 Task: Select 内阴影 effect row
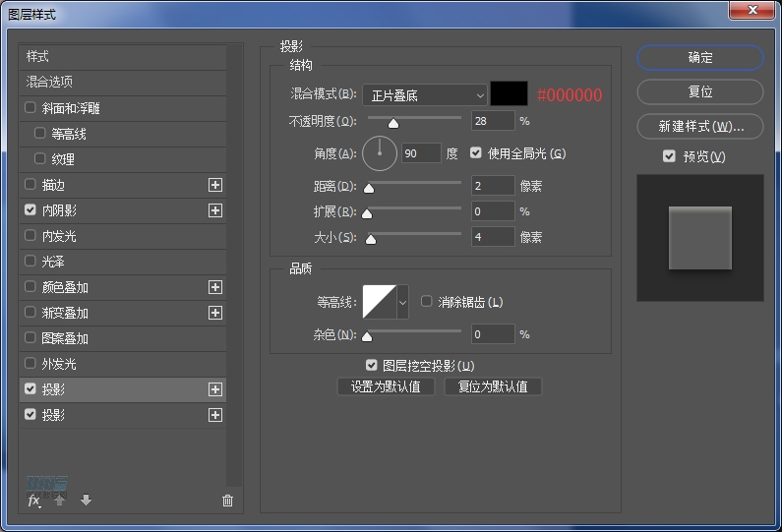pyautogui.click(x=123, y=210)
